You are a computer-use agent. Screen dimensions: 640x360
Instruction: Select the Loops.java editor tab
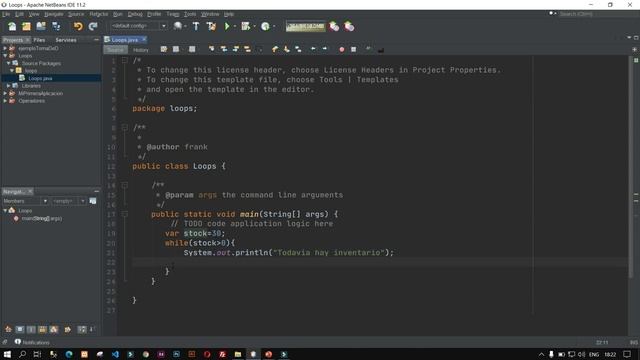coord(124,40)
